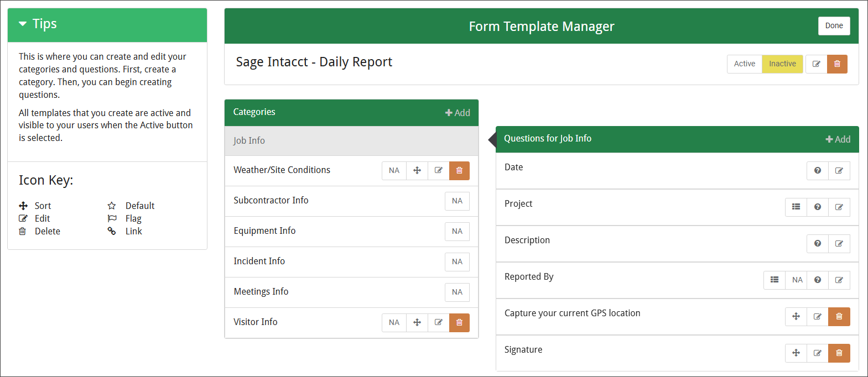Click the 'Sage Intacct - Daily Report' title

pos(314,62)
